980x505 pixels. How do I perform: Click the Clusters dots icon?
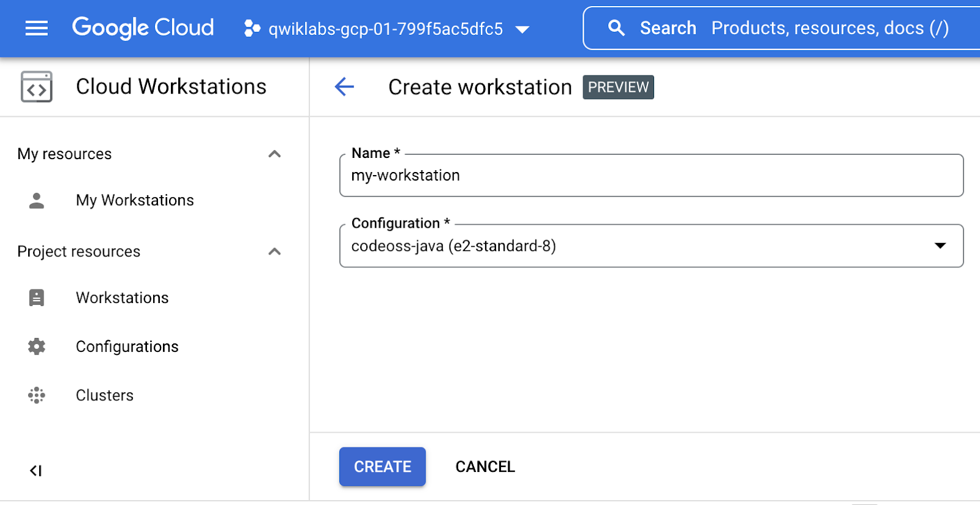(x=37, y=395)
